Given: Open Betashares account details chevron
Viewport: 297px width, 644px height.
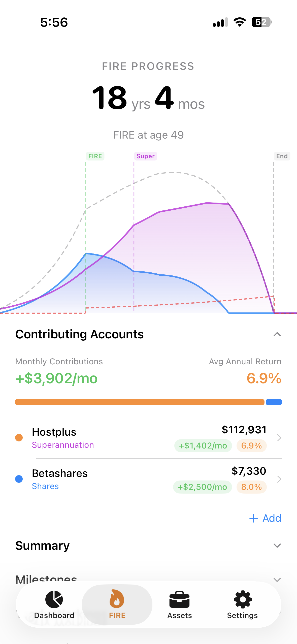Looking at the screenshot, I should (279, 479).
